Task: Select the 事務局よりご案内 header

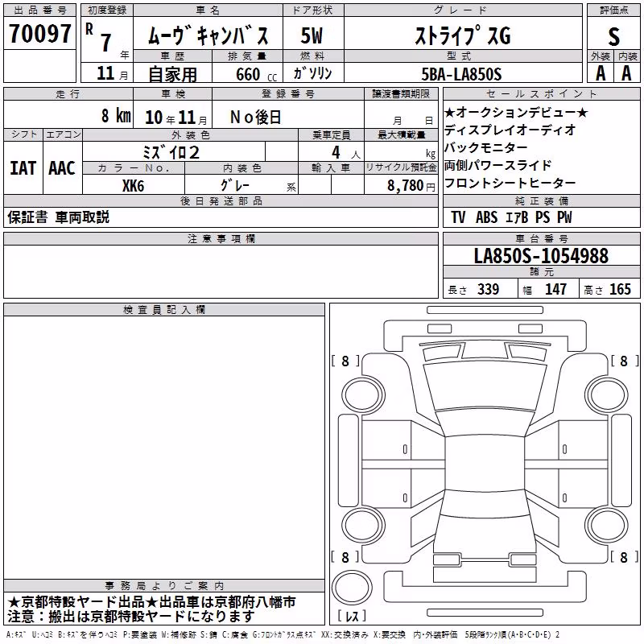Action: (164, 586)
